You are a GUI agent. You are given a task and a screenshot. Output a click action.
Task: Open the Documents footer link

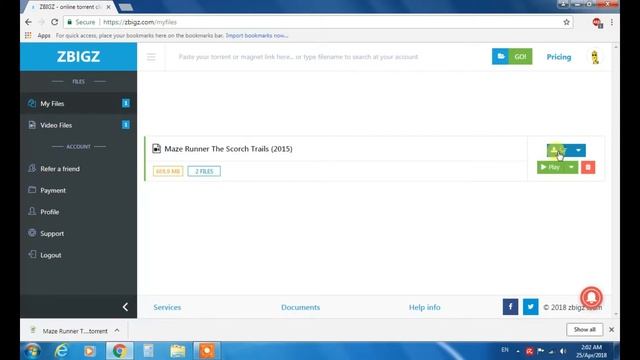click(x=300, y=307)
